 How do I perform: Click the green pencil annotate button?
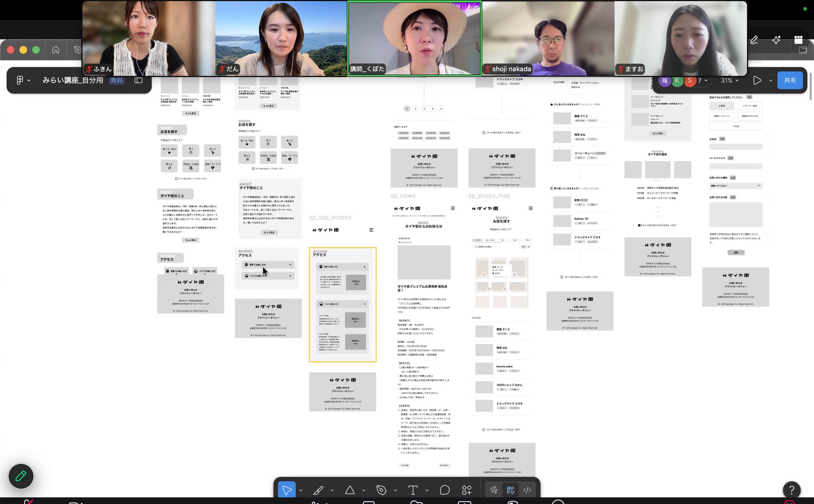click(x=21, y=476)
